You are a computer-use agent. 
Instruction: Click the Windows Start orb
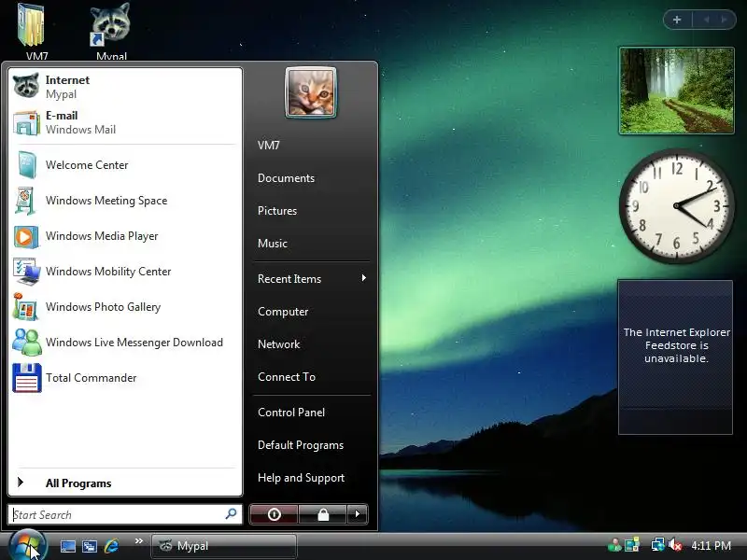pyautogui.click(x=27, y=546)
